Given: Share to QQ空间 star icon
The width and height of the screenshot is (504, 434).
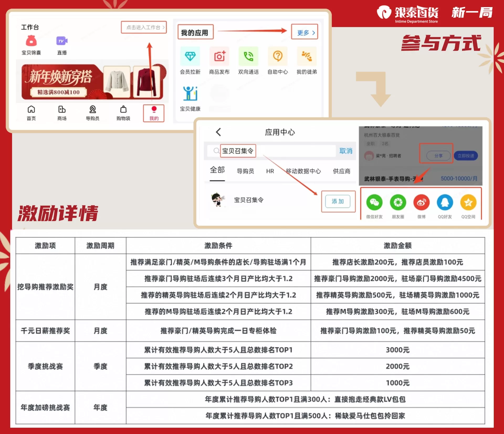Looking at the screenshot, I should point(468,202).
